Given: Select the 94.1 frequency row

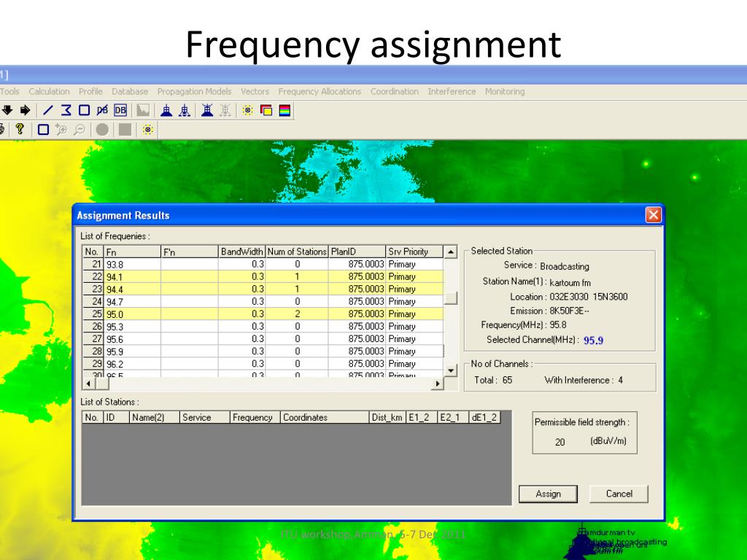Looking at the screenshot, I should tap(263, 276).
